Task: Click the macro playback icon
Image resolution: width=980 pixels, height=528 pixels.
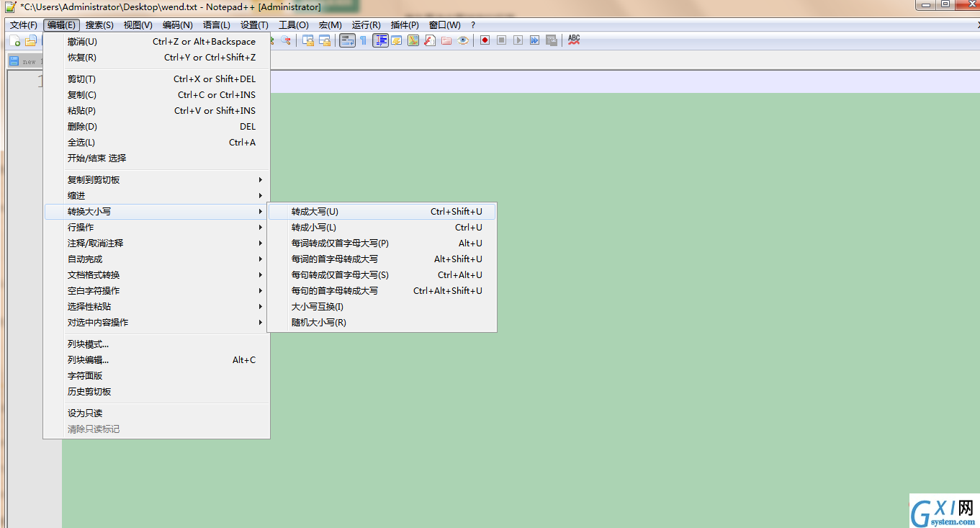Action: coord(518,40)
